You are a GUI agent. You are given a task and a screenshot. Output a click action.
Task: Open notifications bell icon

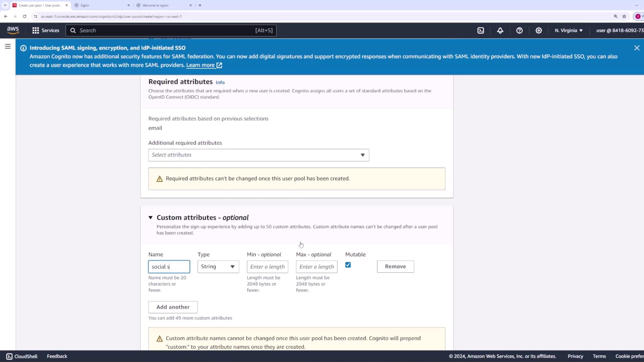coord(500,31)
